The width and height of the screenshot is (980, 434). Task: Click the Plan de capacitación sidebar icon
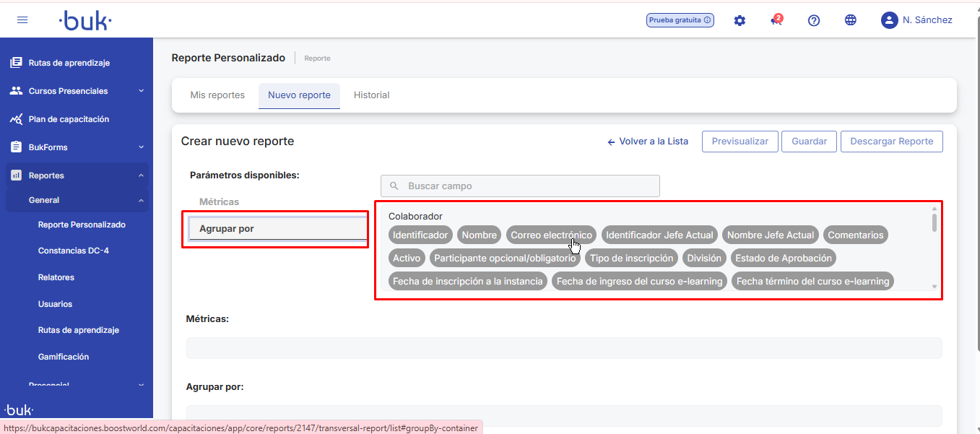pos(16,119)
